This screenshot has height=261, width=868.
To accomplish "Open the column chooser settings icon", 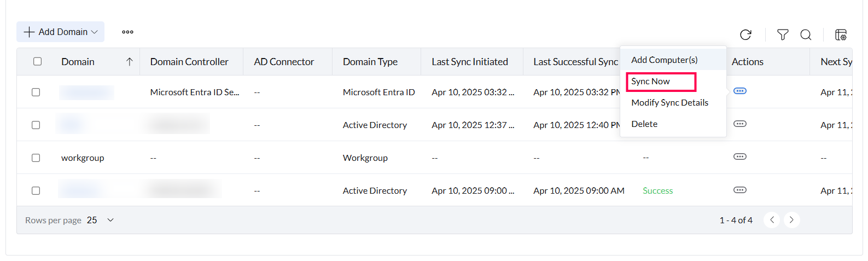I will pyautogui.click(x=841, y=35).
